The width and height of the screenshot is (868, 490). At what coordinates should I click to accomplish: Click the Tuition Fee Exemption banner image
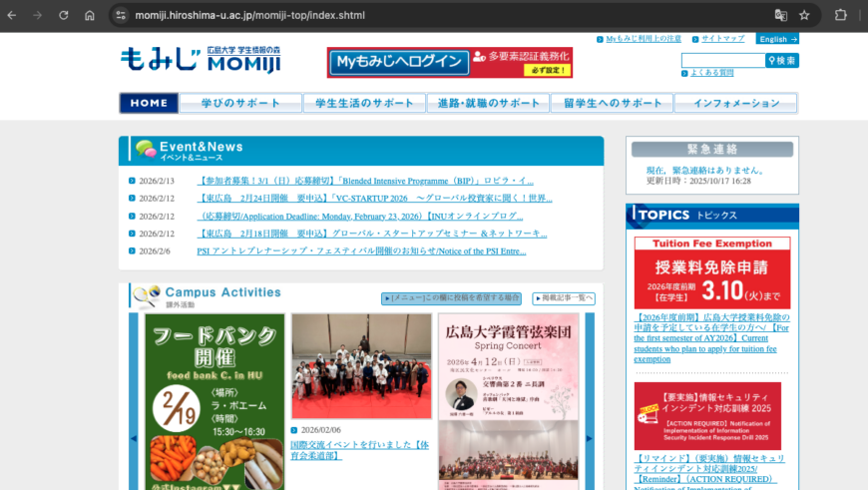pos(712,272)
